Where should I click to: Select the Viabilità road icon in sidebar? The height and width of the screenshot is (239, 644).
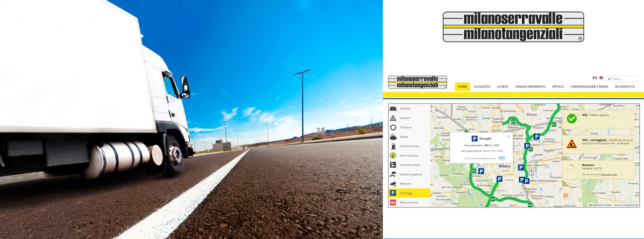(393, 108)
